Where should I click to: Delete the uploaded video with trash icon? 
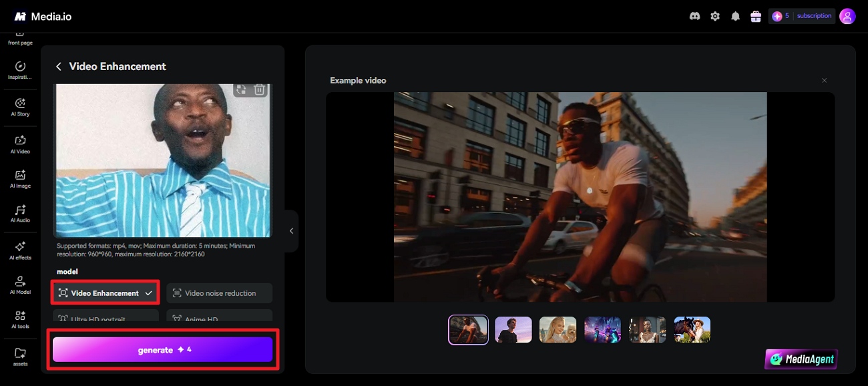tap(260, 89)
